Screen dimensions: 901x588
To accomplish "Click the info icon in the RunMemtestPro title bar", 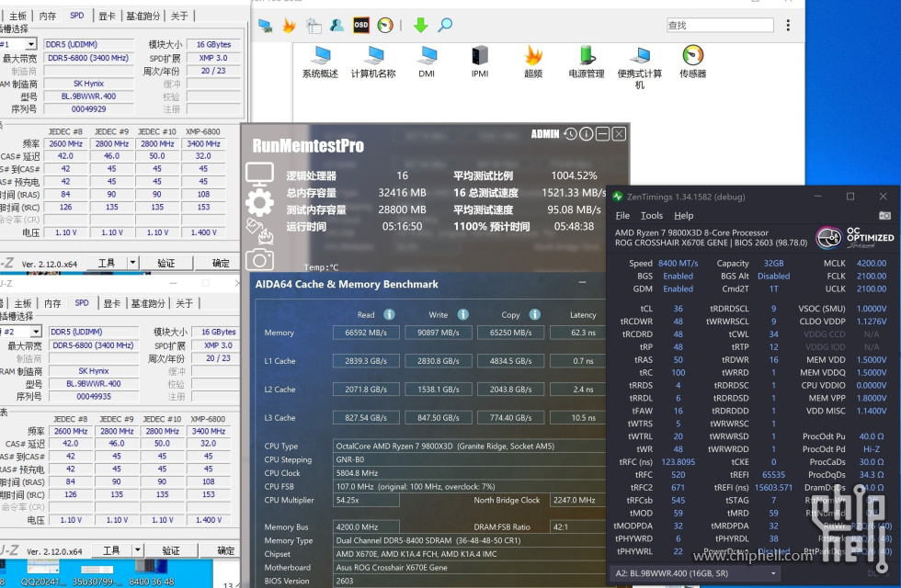I will 587,134.
